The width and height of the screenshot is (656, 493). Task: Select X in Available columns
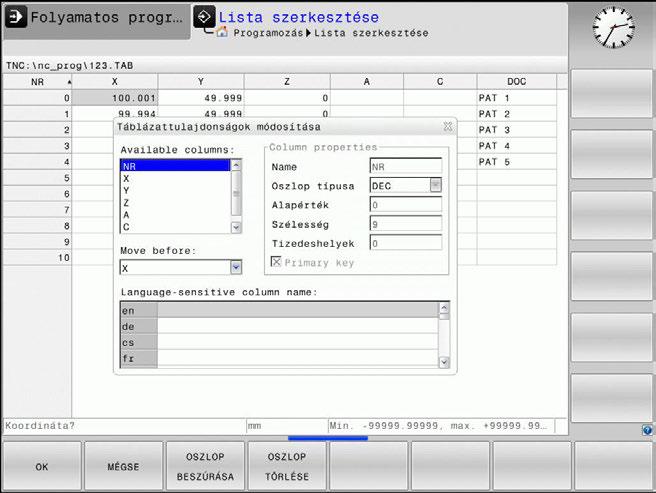175,178
